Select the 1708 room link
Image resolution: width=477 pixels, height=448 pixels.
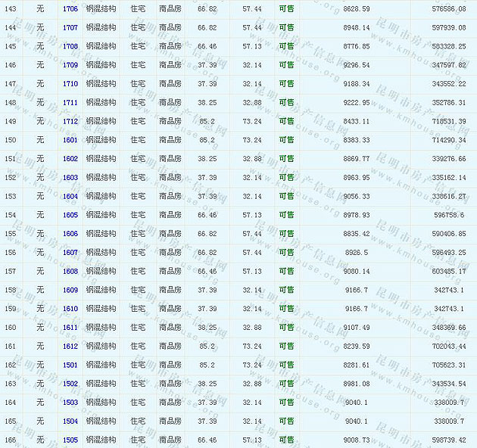[70, 46]
